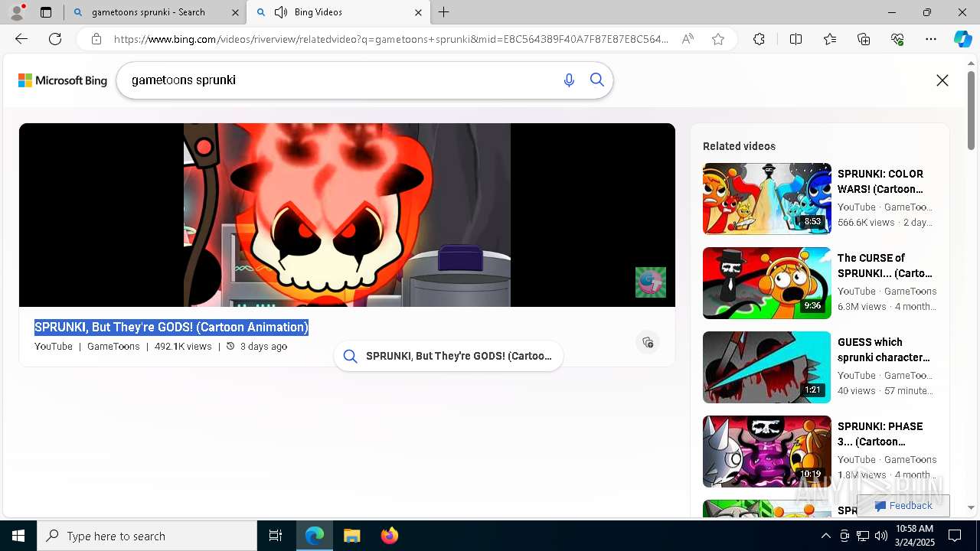The height and width of the screenshot is (551, 980).
Task: Mute the Bing Videos tab audio
Action: pos(281,12)
